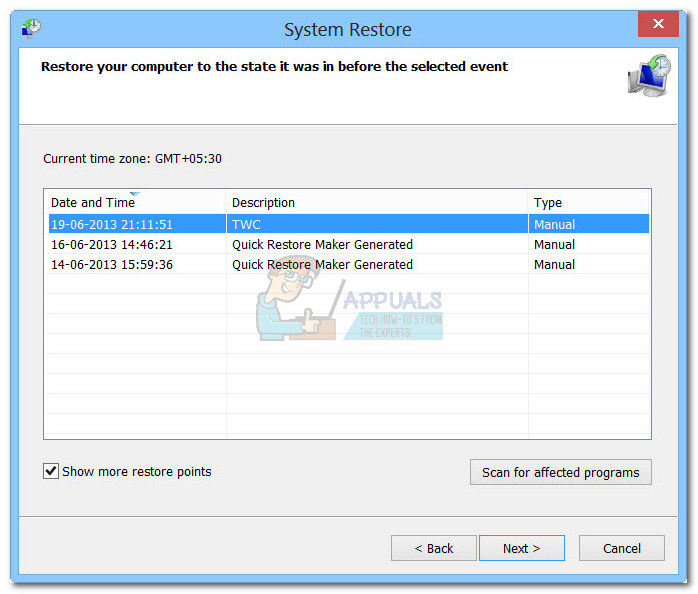Click Scan for affected programs
The width and height of the screenshot is (698, 594).
(x=560, y=472)
